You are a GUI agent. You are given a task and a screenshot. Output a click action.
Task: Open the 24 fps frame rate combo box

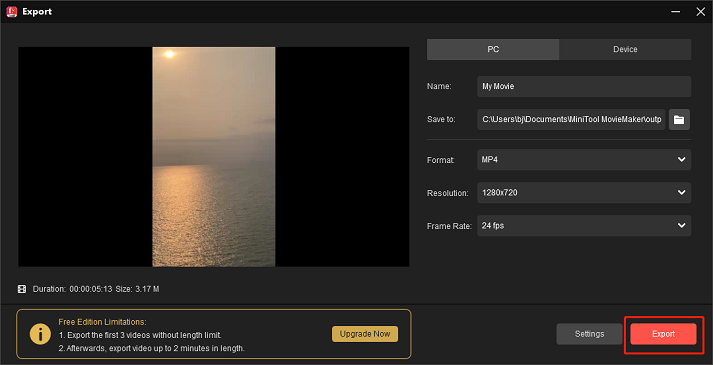pyautogui.click(x=584, y=225)
